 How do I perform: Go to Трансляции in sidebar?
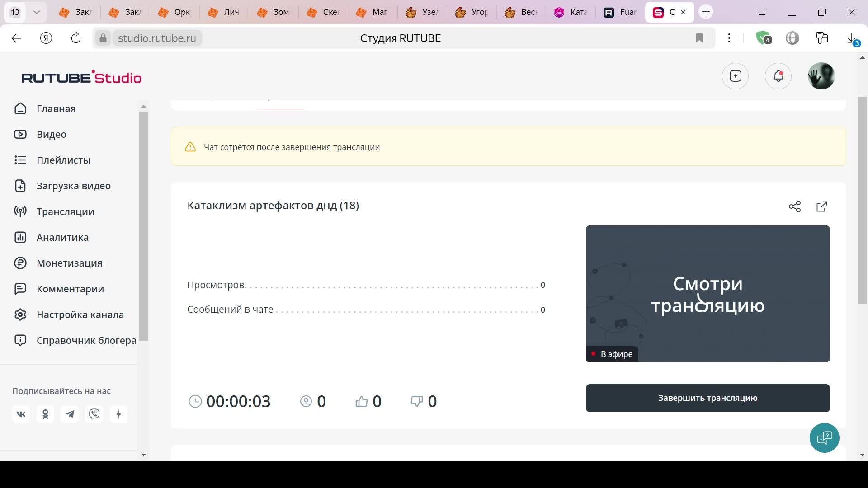pyautogui.click(x=65, y=211)
